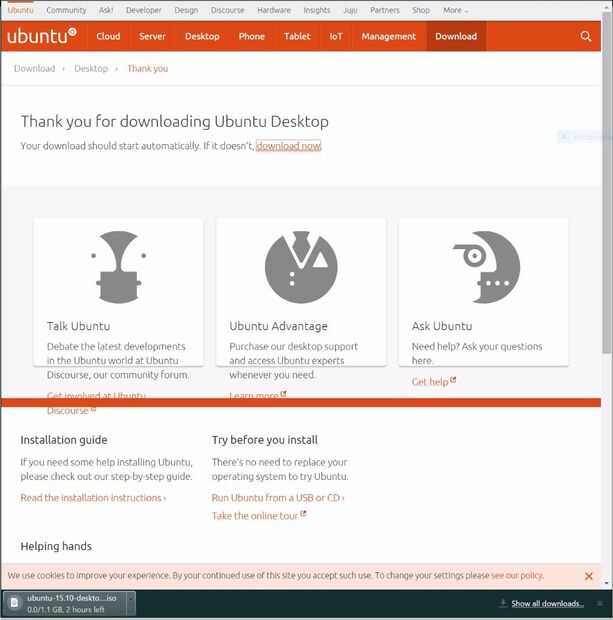
Task: Open the IoT navigation tab
Action: pyautogui.click(x=336, y=36)
